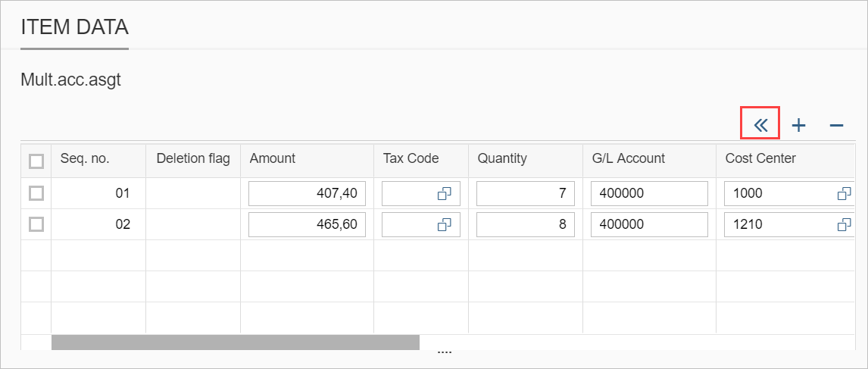This screenshot has height=369, width=868.
Task: Click the G/L Account field in row 01
Action: coord(649,194)
